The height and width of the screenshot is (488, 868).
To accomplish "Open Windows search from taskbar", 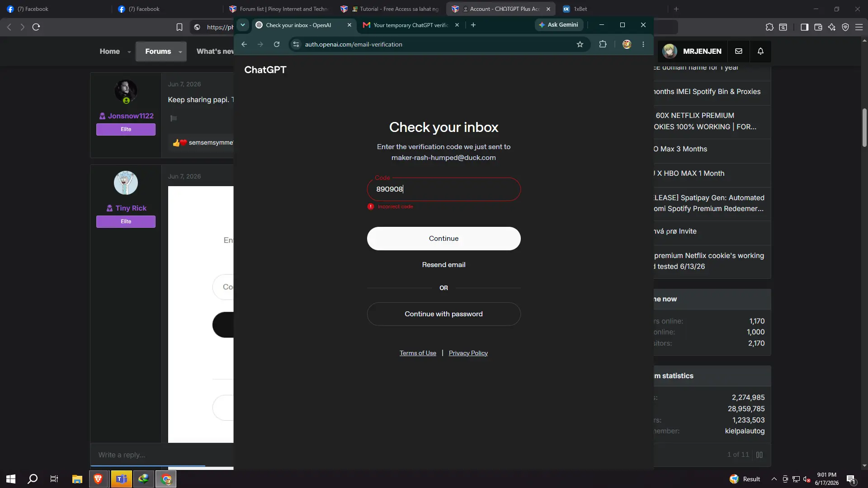I will 33,479.
